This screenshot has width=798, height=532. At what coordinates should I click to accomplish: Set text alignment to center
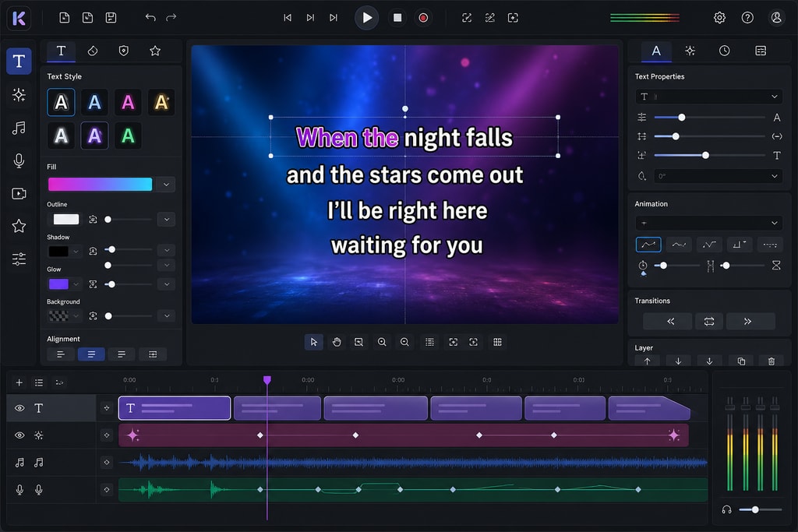point(91,354)
